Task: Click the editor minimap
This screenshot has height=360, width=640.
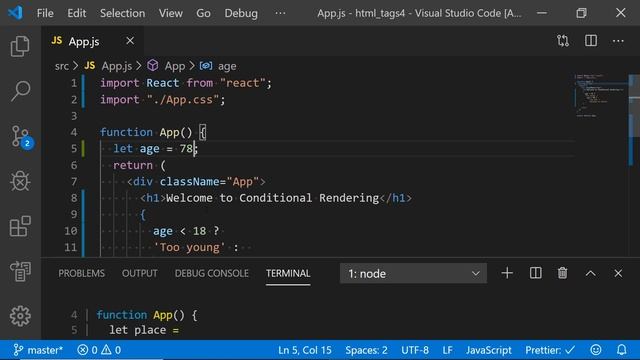Action: pyautogui.click(x=600, y=96)
